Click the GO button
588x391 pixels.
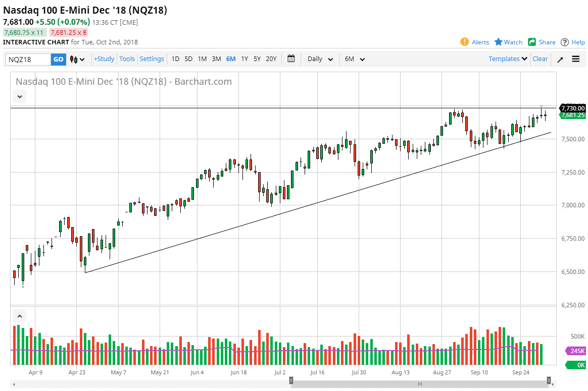pyautogui.click(x=58, y=59)
